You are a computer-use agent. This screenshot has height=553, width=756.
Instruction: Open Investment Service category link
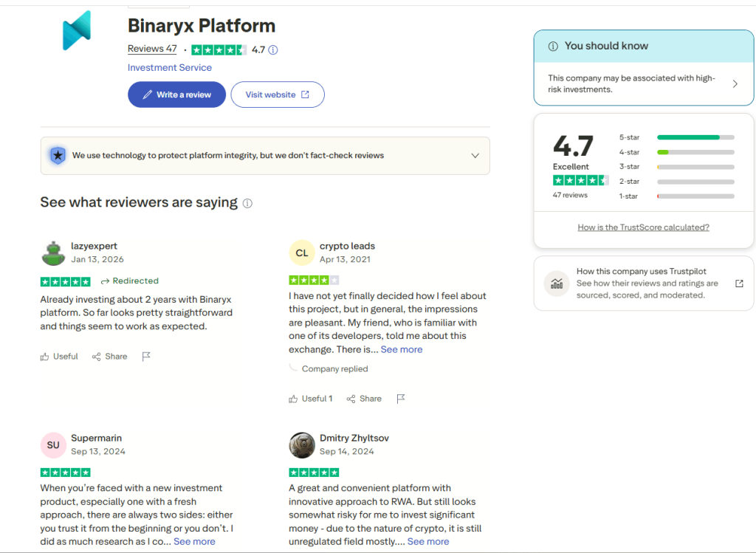pos(170,67)
